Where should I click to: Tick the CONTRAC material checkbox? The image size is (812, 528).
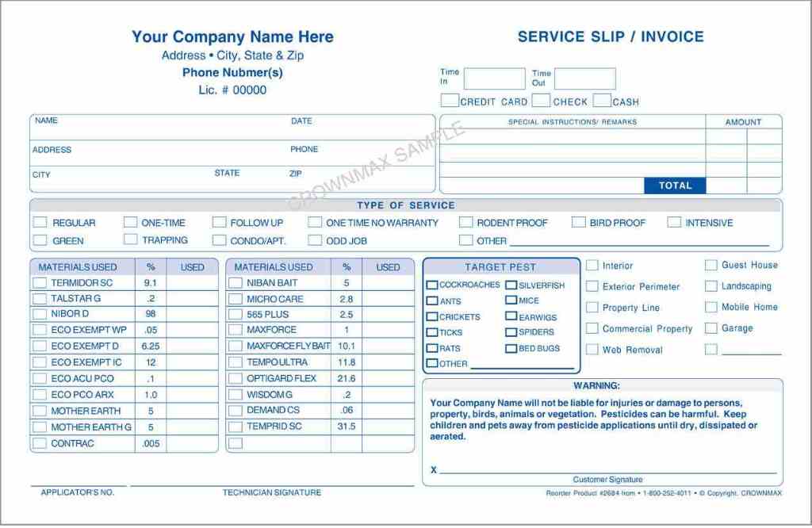coord(40,443)
